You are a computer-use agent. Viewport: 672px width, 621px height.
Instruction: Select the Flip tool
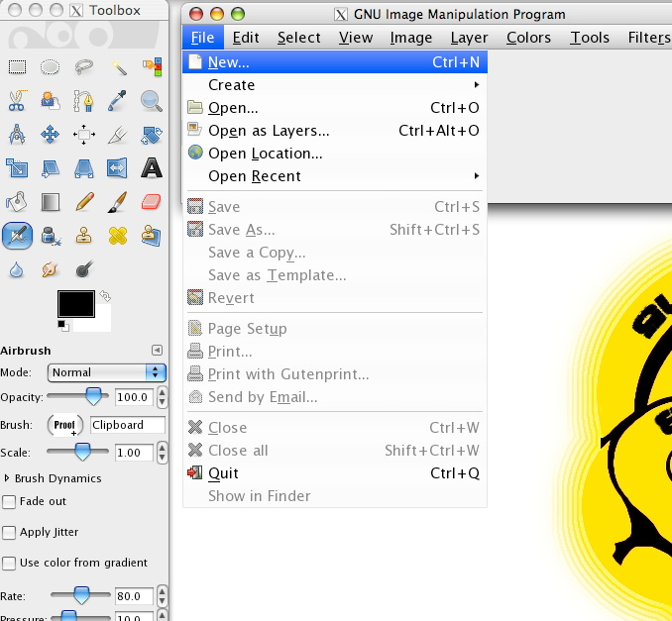click(117, 168)
